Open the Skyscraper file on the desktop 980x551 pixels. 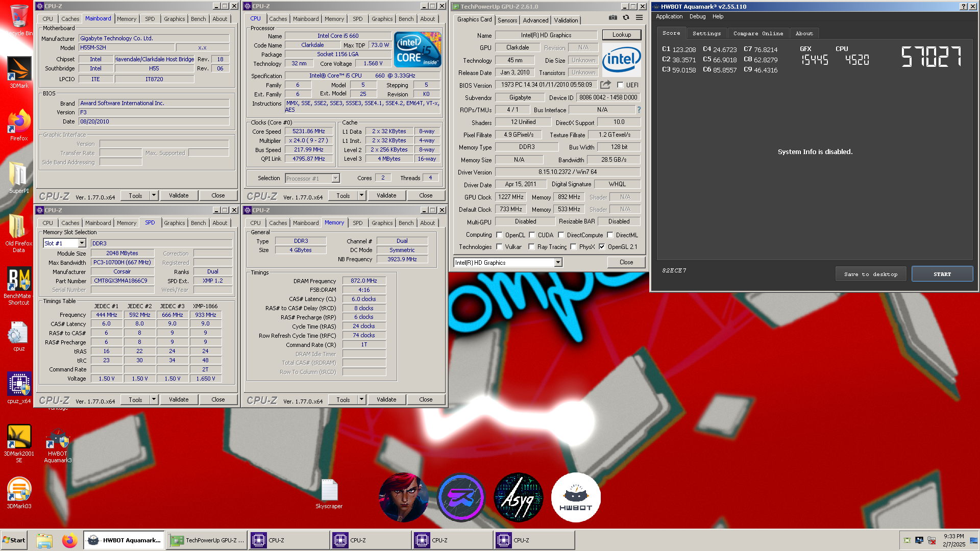[329, 493]
